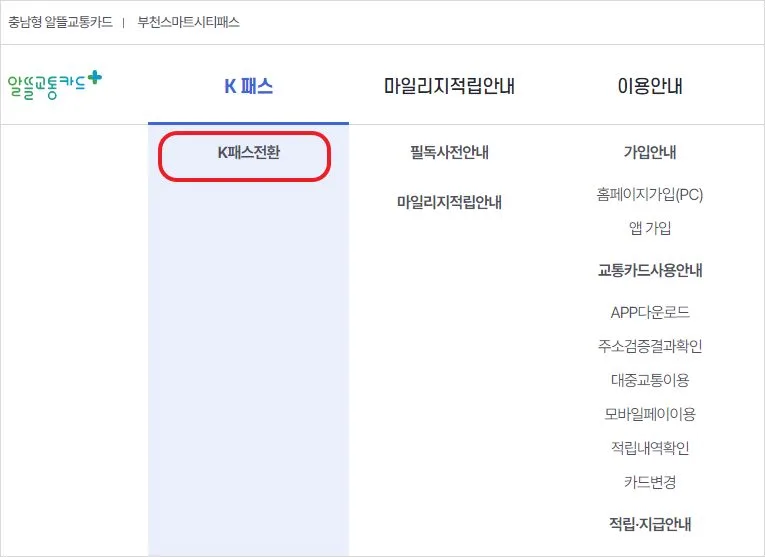Screen dimensions: 765x557
Task: Choose 마일리지적립안내 under 필독사전안내
Action: (449, 202)
